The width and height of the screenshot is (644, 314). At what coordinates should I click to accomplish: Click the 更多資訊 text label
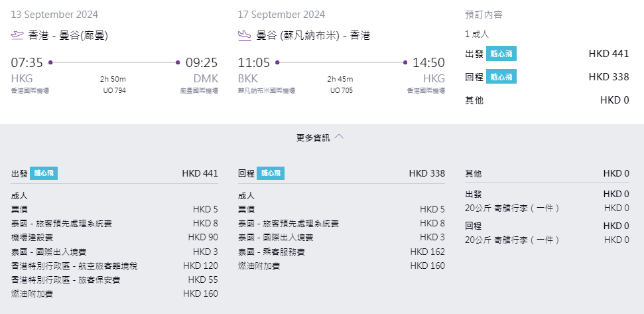312,138
